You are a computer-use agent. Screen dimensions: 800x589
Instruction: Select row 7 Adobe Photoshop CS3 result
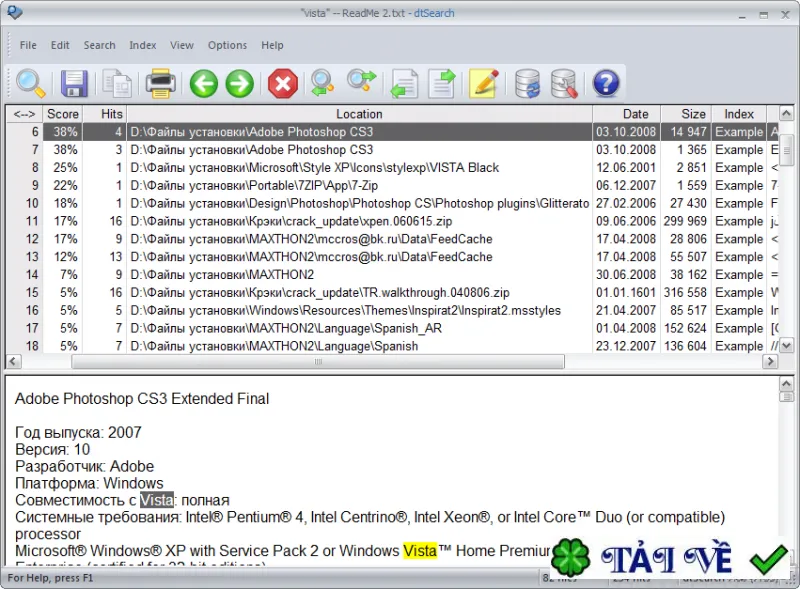[x=392, y=150]
